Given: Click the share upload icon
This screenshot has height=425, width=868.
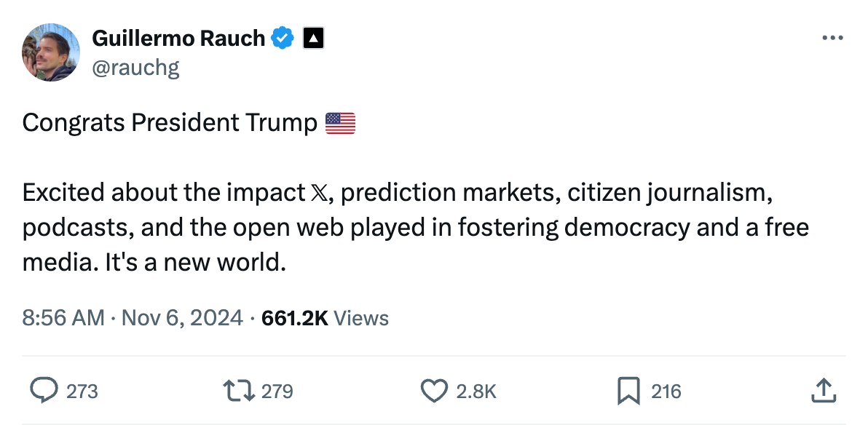Looking at the screenshot, I should pos(822,390).
